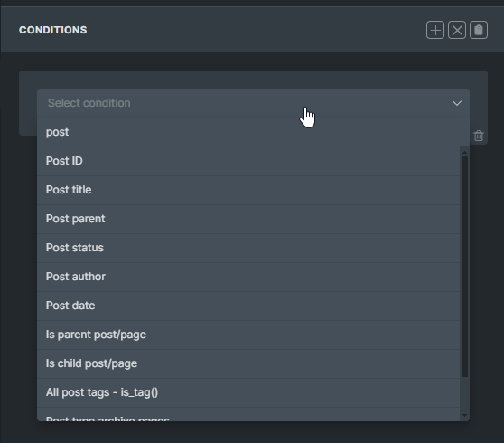This screenshot has width=504, height=443.
Task: Click the search field containing 'post'
Action: 253,132
